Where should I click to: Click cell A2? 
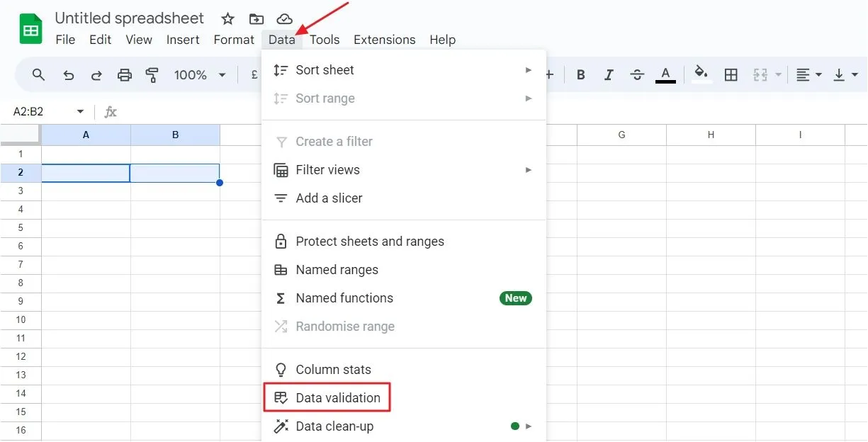point(86,173)
